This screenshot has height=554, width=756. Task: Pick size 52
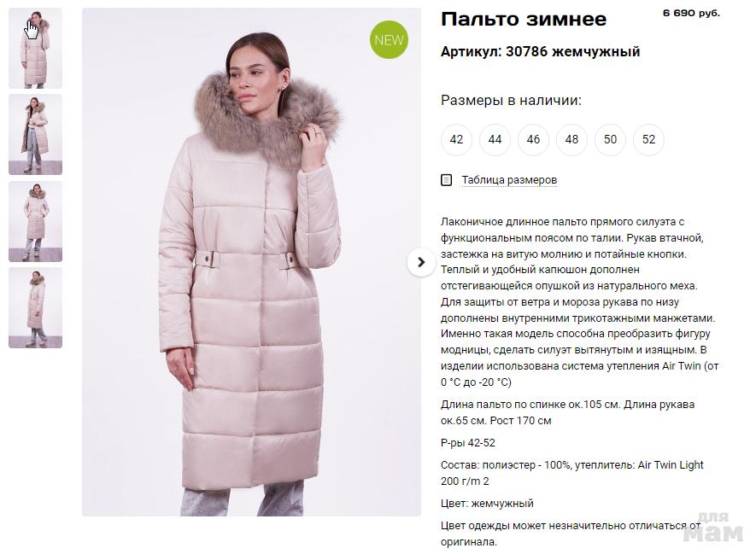[x=649, y=140]
